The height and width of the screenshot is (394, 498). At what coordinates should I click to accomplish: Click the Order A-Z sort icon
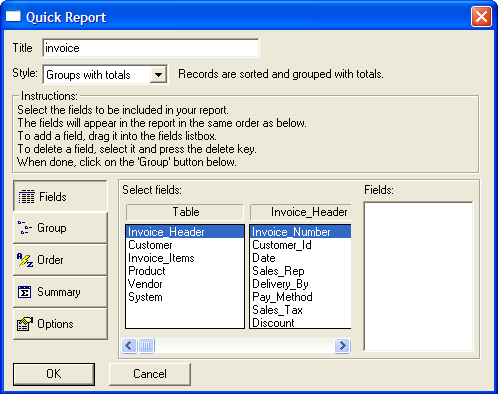click(x=25, y=260)
